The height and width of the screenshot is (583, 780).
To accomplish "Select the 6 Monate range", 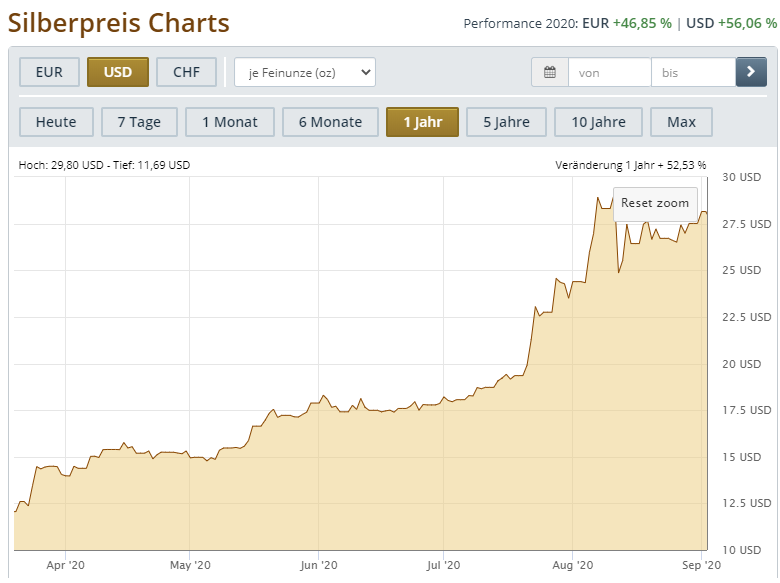I will [330, 122].
